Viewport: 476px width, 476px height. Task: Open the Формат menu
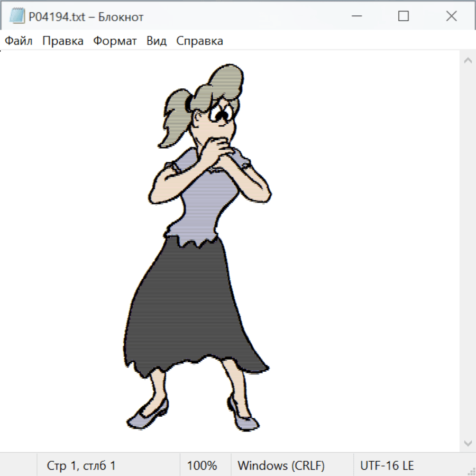[x=115, y=41]
